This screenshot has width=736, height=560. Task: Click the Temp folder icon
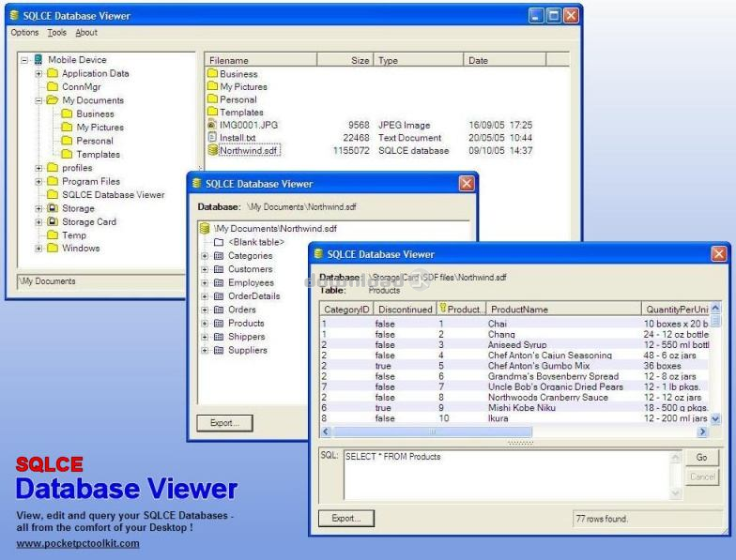(53, 235)
